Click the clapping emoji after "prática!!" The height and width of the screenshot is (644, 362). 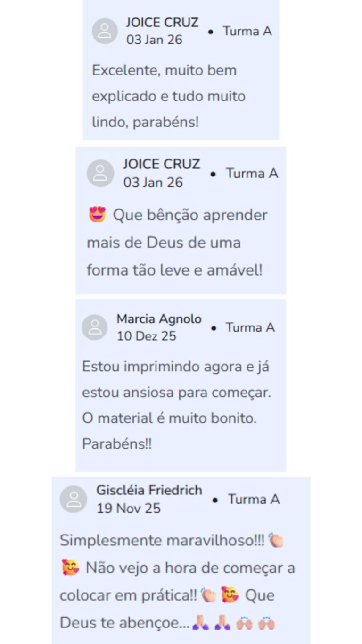coord(208,595)
